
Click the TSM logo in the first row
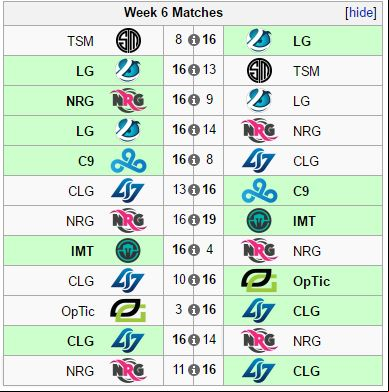tap(128, 41)
